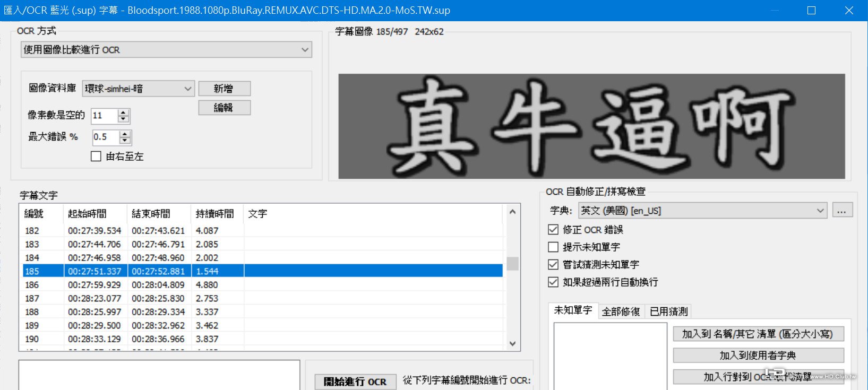Open the OCR 方式 method dropdown
The width and height of the screenshot is (868, 390).
tap(166, 50)
